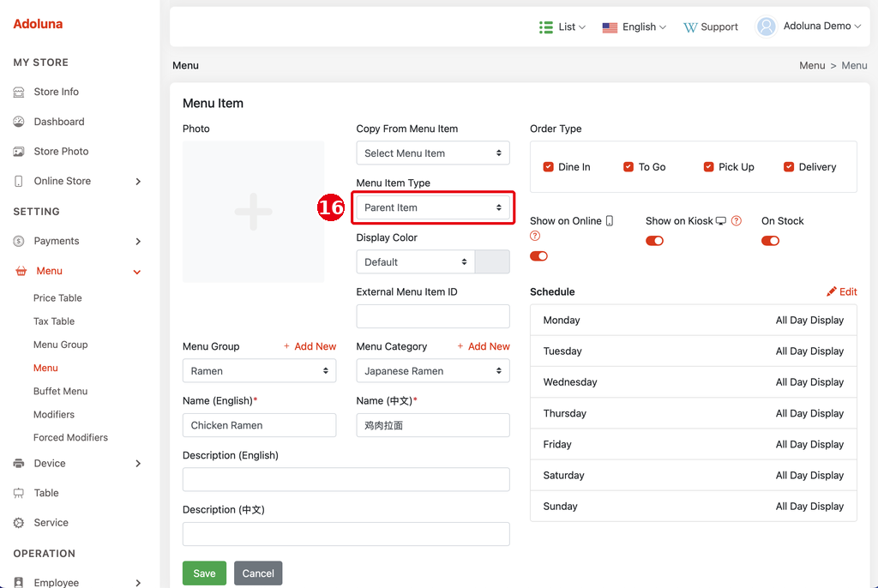Click the green List view icon

click(546, 27)
